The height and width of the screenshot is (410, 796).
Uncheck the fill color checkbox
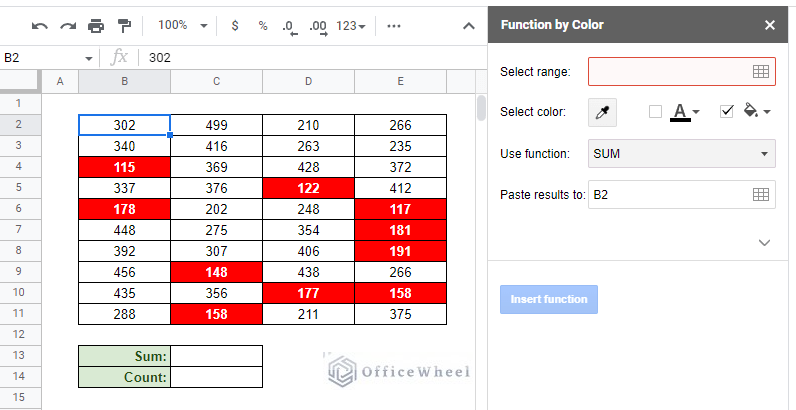click(x=727, y=111)
